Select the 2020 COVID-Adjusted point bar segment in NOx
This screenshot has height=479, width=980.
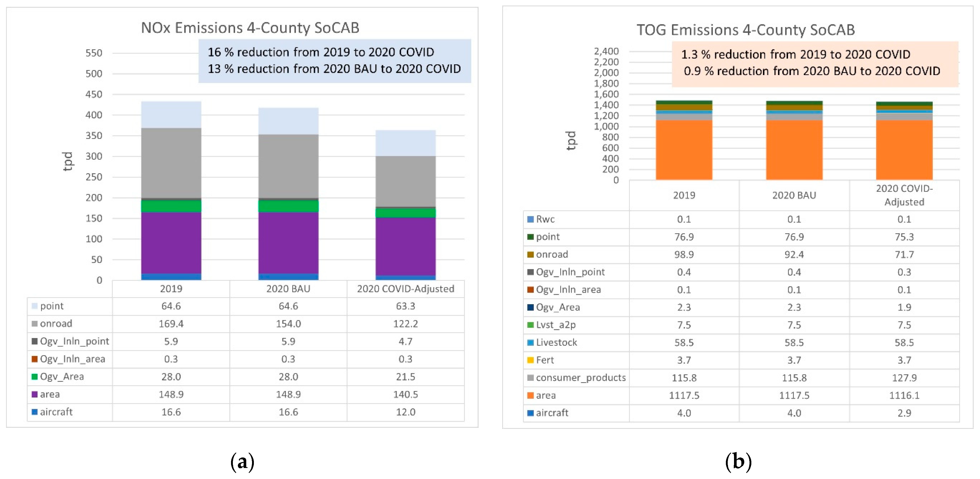click(x=406, y=143)
